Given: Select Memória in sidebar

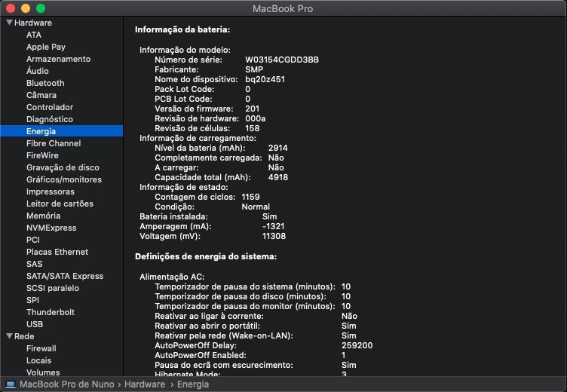Looking at the screenshot, I should click(43, 216).
